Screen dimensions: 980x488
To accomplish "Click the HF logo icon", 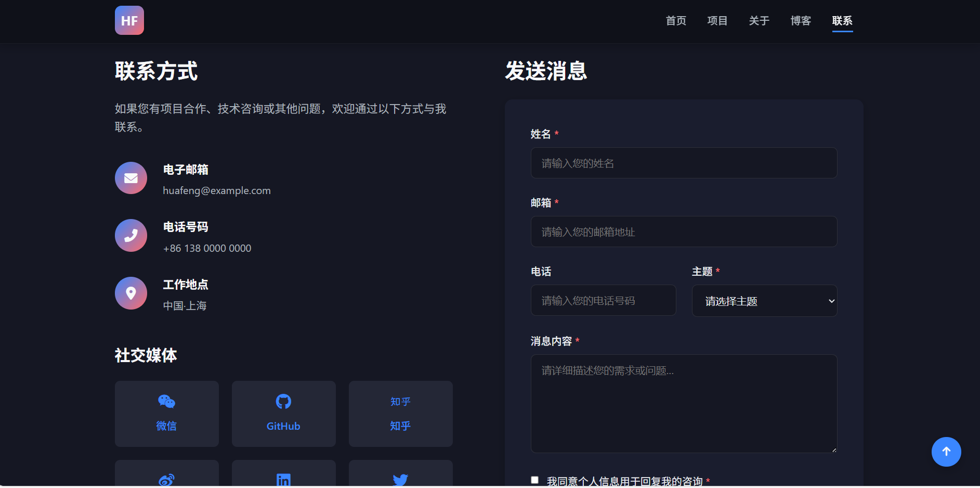I will coord(129,20).
